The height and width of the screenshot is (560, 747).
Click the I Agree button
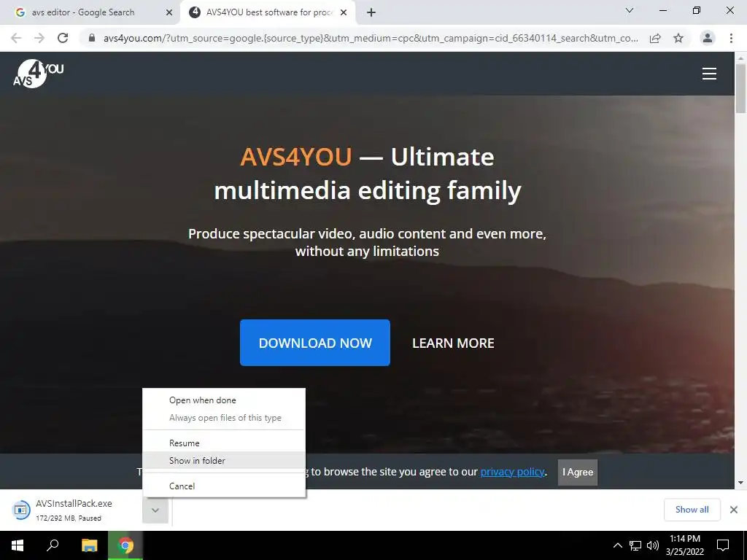(x=578, y=472)
